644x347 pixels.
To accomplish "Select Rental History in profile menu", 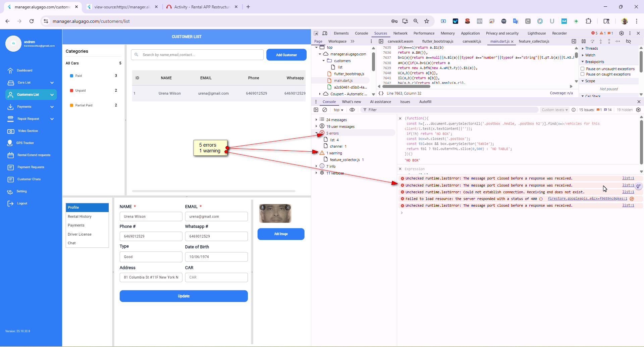I will coord(80,216).
